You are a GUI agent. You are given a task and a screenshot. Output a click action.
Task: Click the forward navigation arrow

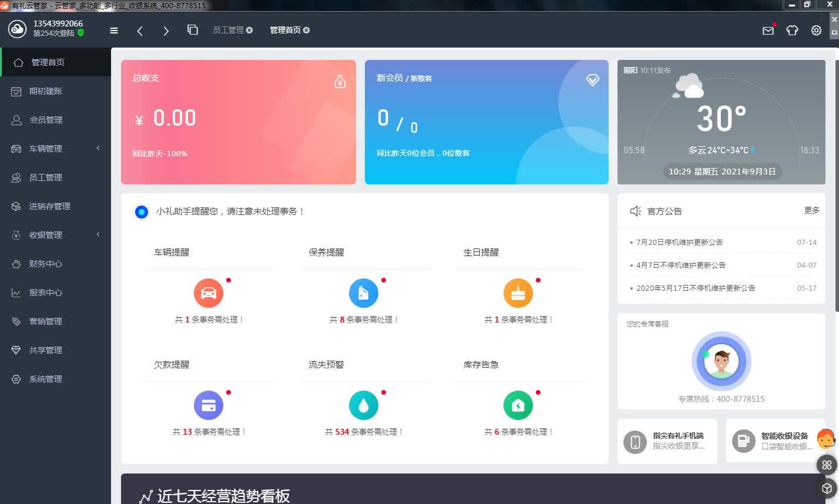point(166,30)
